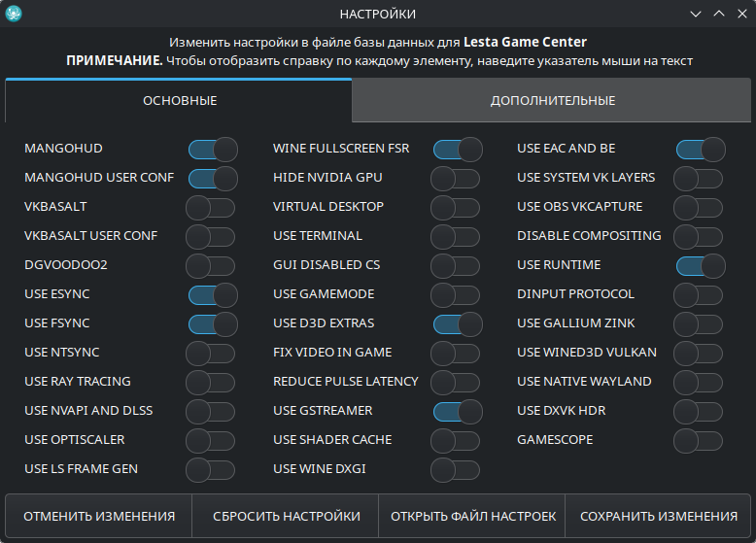Turn off USE ESYNC
This screenshot has height=543, width=756.
click(212, 294)
